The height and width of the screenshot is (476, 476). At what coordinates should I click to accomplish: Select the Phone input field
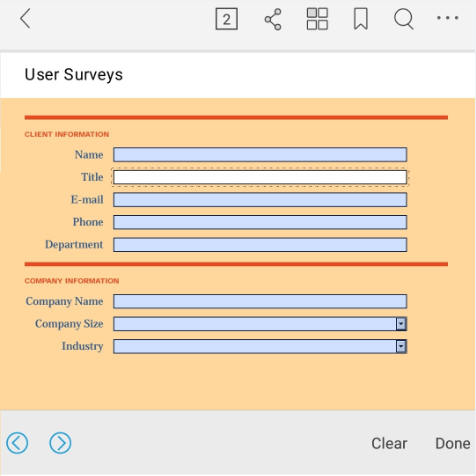click(x=260, y=222)
